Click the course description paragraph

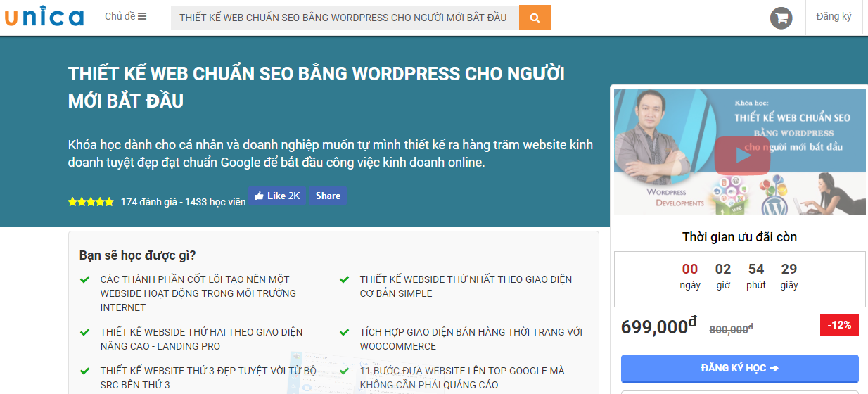point(331,153)
